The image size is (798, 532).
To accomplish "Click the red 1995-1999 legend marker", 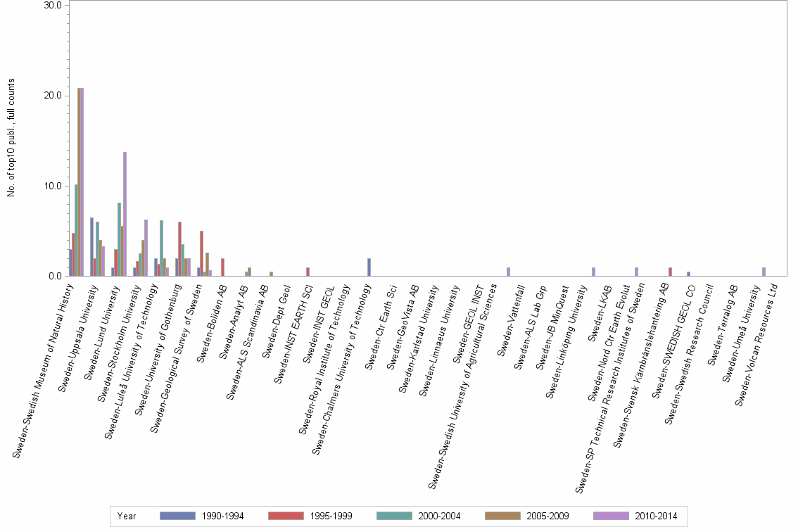I will [x=285, y=516].
